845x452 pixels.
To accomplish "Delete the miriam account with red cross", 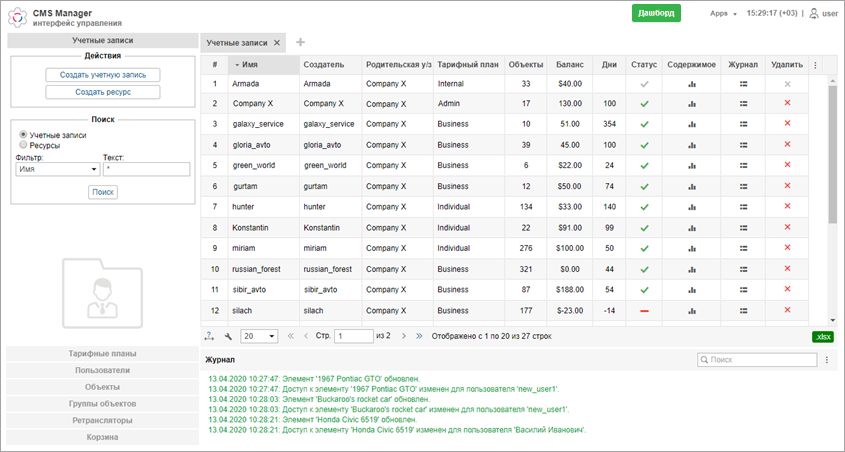I will 787,248.
